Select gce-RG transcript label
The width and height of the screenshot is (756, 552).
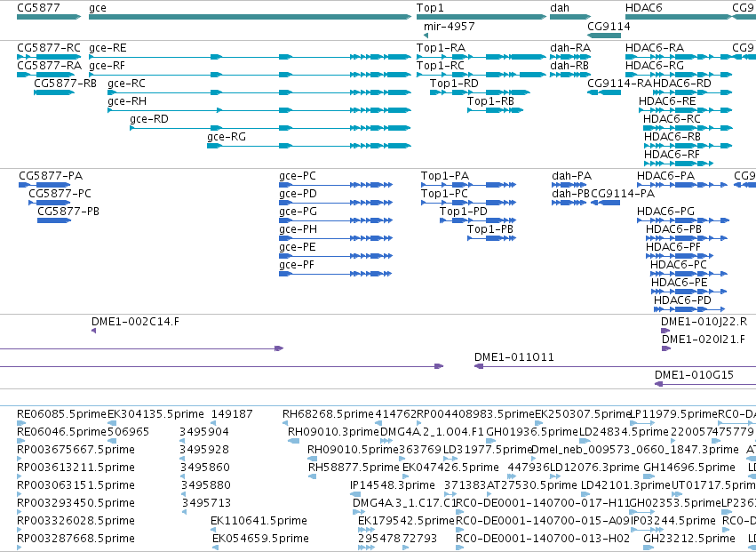pos(227,137)
